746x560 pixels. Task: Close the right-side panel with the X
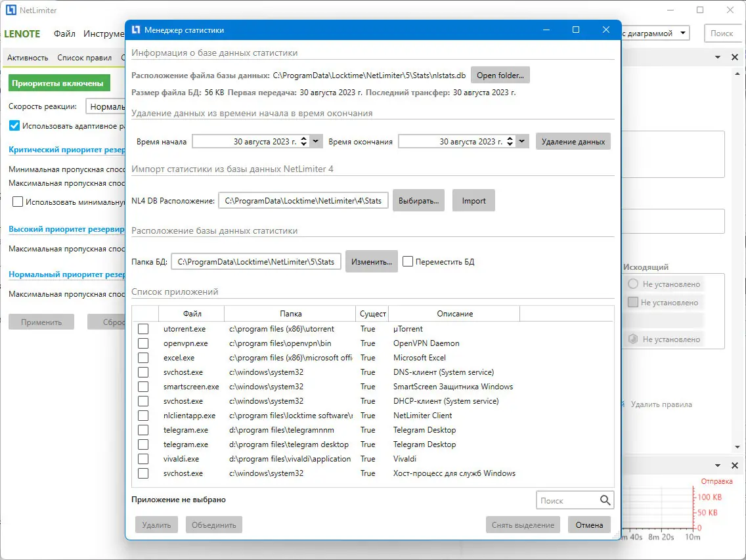pos(735,57)
